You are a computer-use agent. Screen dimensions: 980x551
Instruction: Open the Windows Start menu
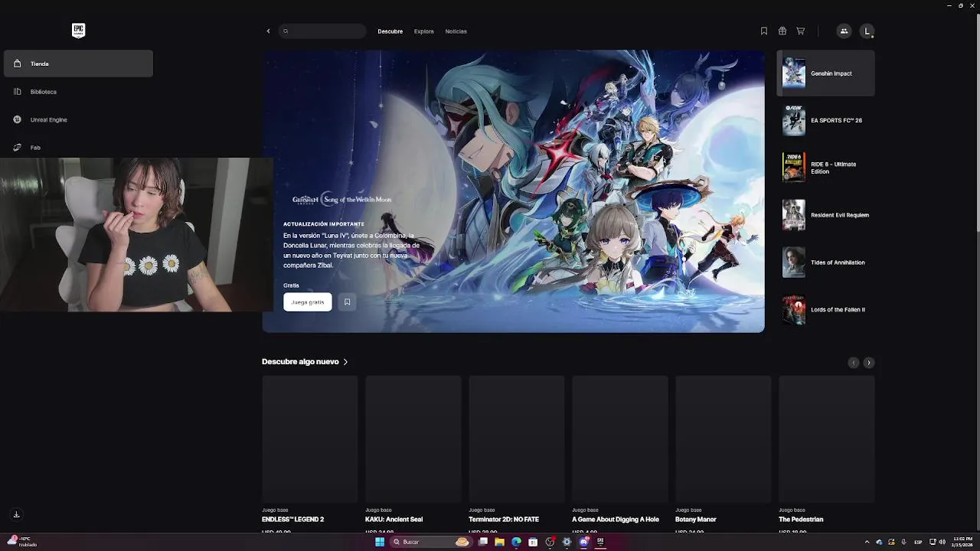(x=379, y=542)
